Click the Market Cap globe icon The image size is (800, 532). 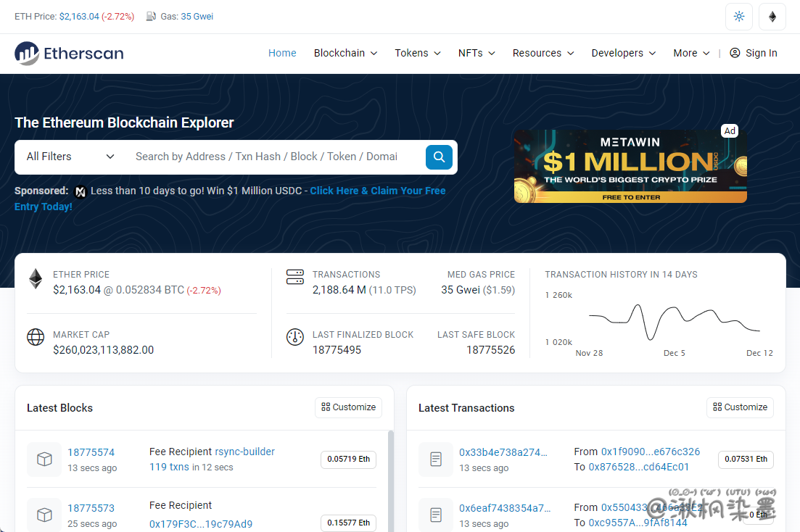tap(36, 338)
